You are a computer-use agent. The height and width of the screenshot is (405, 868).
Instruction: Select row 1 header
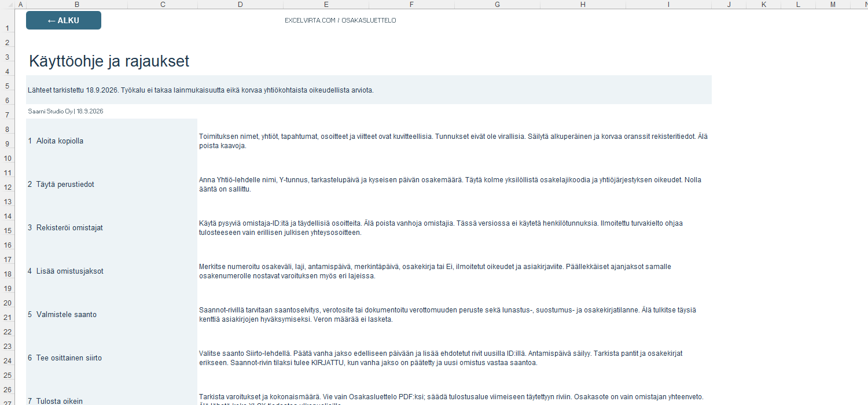coord(8,22)
